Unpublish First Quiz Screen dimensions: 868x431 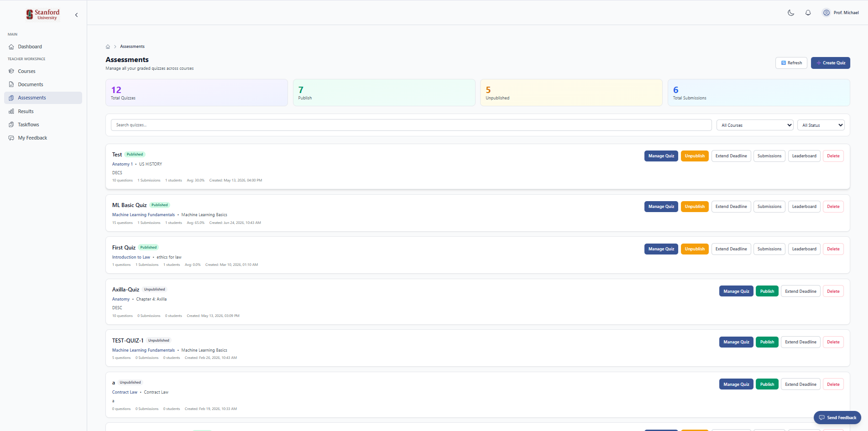pyautogui.click(x=695, y=249)
